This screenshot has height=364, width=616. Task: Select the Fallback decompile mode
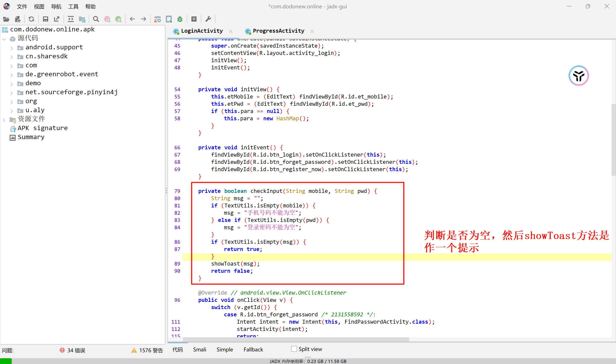coord(253,349)
